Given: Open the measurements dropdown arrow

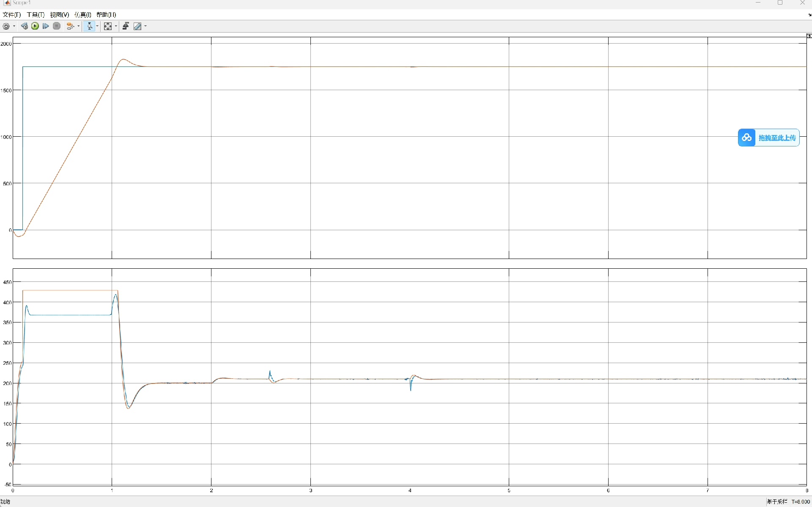Looking at the screenshot, I should (x=145, y=26).
